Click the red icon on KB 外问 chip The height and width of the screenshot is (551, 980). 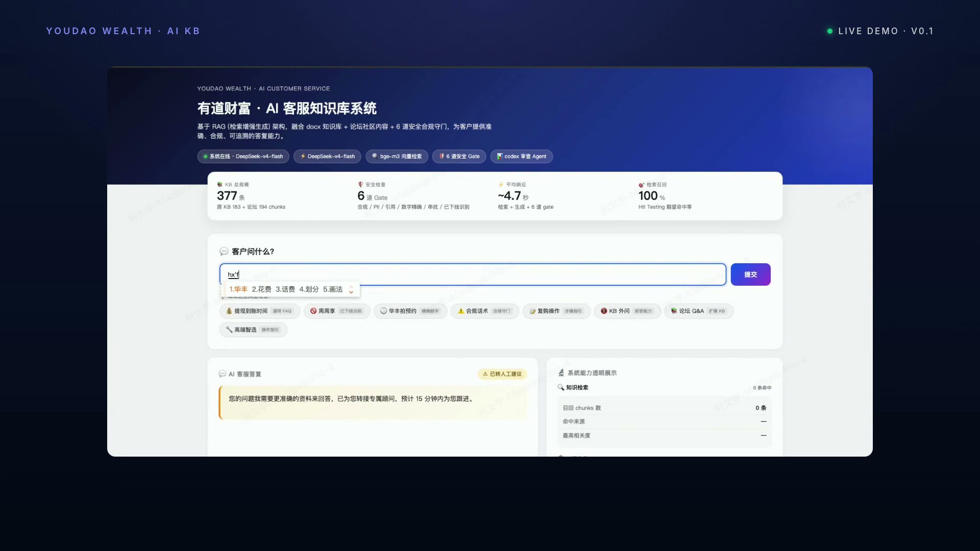point(604,311)
